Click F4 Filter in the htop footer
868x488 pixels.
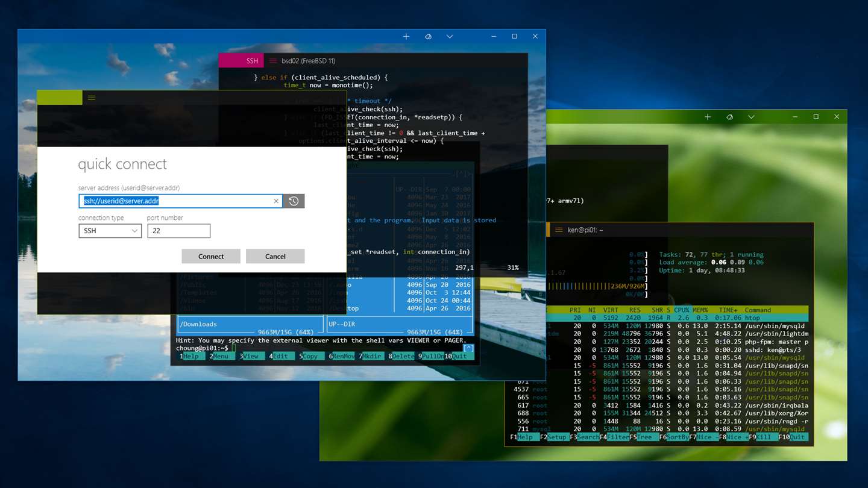pyautogui.click(x=615, y=437)
